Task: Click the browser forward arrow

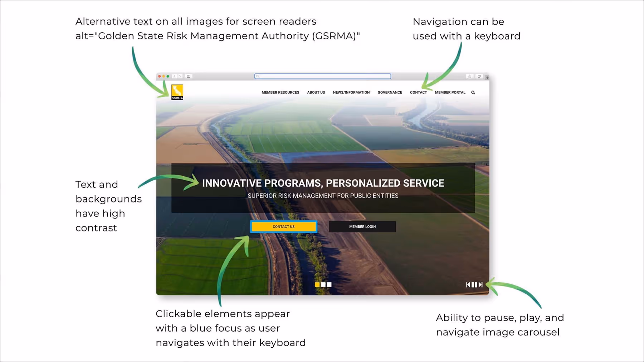Action: tap(180, 76)
